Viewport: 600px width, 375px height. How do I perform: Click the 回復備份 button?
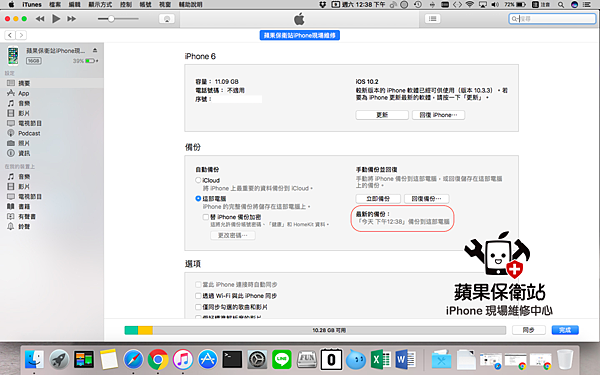click(x=427, y=199)
